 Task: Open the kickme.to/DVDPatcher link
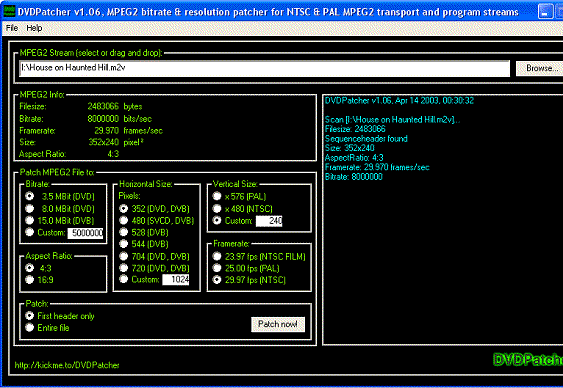click(67, 365)
